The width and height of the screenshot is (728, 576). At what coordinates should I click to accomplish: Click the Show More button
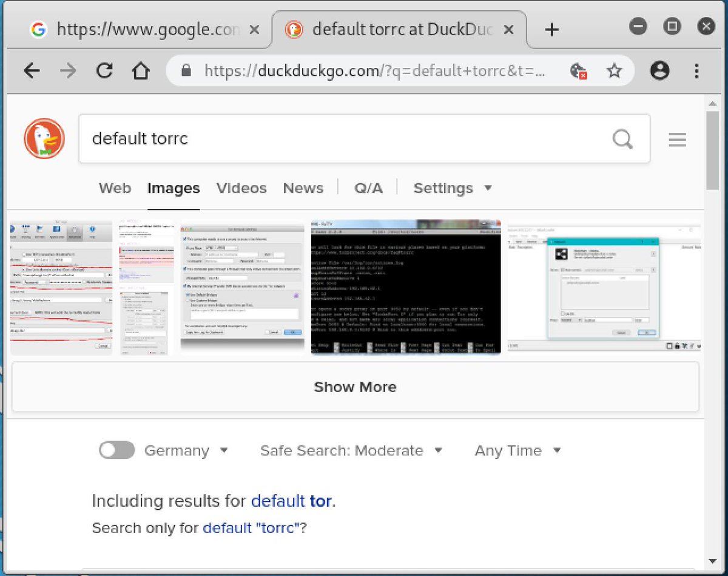tap(356, 387)
